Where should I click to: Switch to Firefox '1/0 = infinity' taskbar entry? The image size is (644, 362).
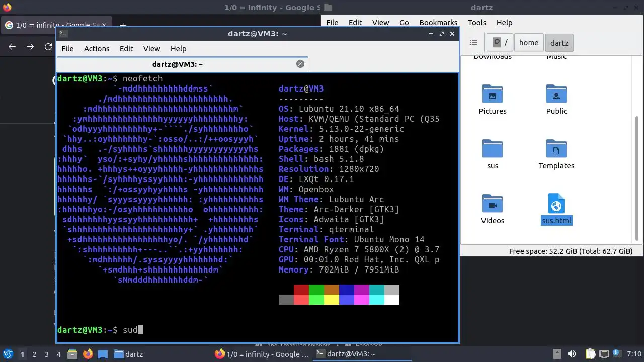click(262, 354)
